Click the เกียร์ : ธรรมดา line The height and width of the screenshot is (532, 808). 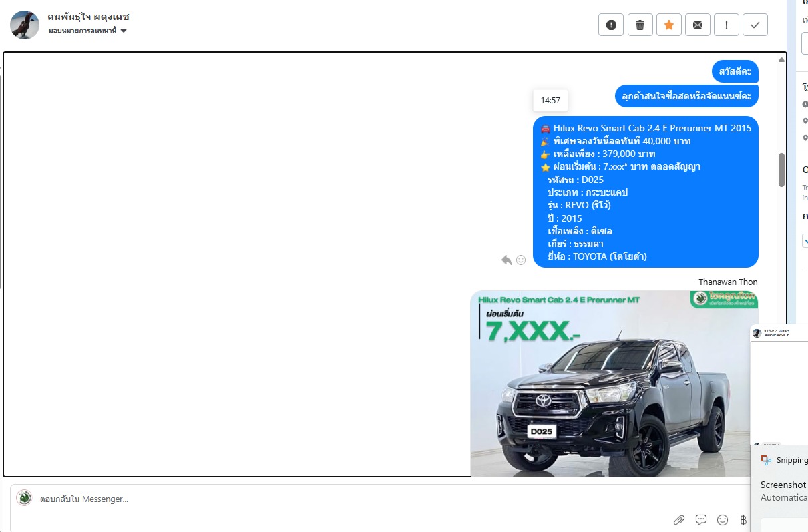coord(575,244)
